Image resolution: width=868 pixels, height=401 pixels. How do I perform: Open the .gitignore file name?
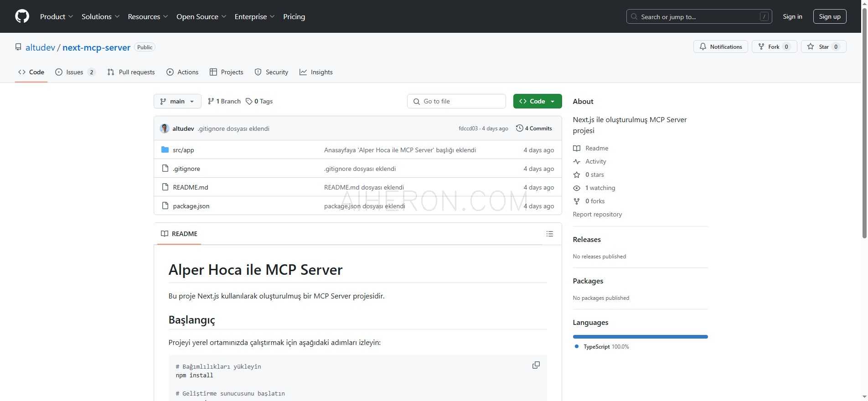tap(186, 169)
